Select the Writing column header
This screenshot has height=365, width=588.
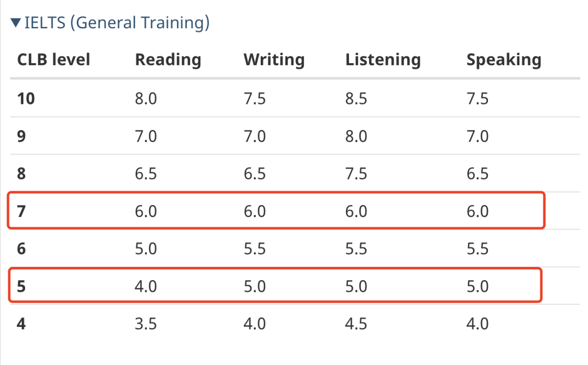pyautogui.click(x=274, y=60)
